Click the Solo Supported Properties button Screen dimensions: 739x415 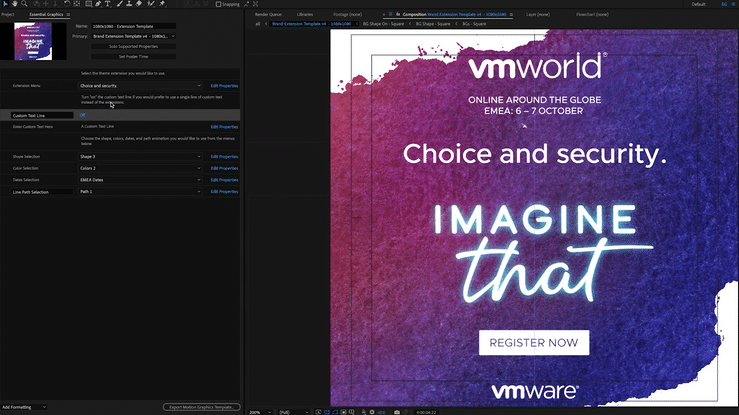point(133,47)
